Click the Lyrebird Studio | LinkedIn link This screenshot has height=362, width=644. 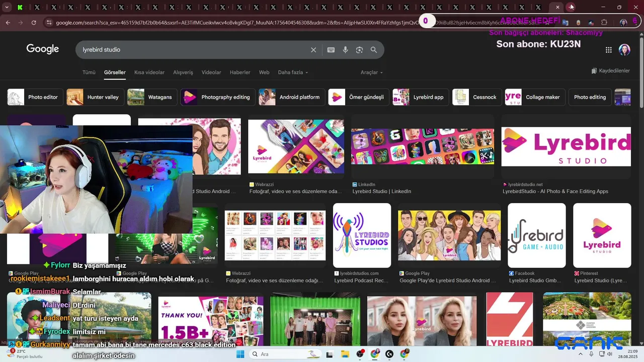pyautogui.click(x=382, y=192)
